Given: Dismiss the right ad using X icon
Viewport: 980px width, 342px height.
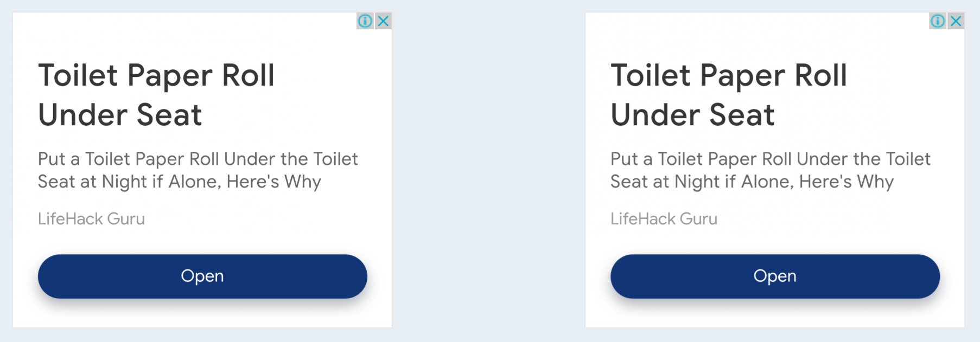Looking at the screenshot, I should click(x=956, y=21).
